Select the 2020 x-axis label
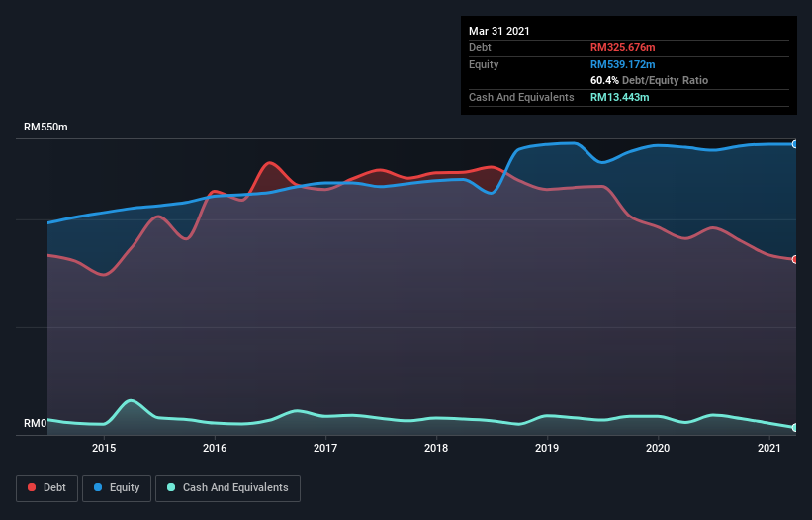 (x=658, y=448)
